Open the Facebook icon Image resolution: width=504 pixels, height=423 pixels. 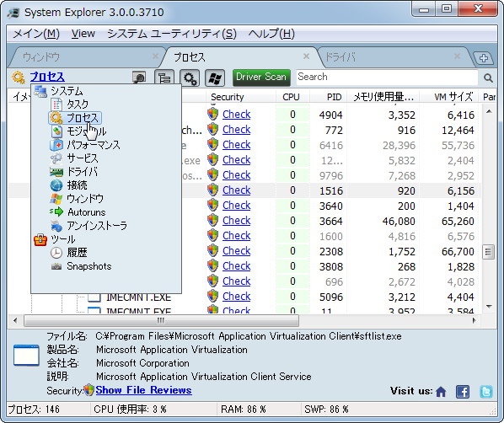click(x=463, y=392)
